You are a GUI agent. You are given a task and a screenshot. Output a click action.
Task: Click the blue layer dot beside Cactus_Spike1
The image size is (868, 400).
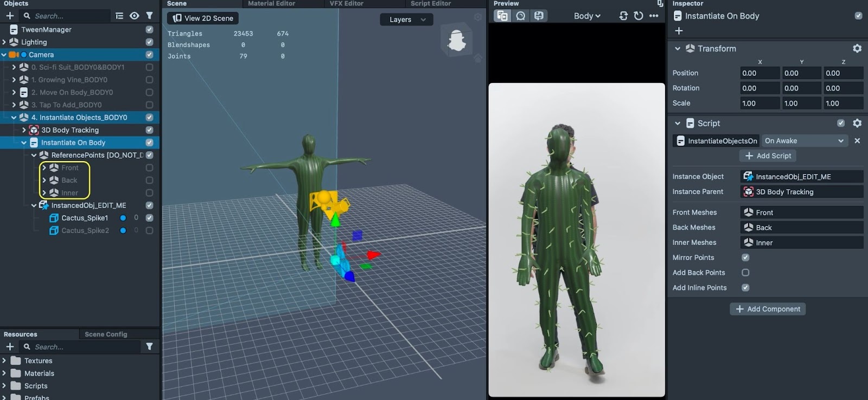123,218
